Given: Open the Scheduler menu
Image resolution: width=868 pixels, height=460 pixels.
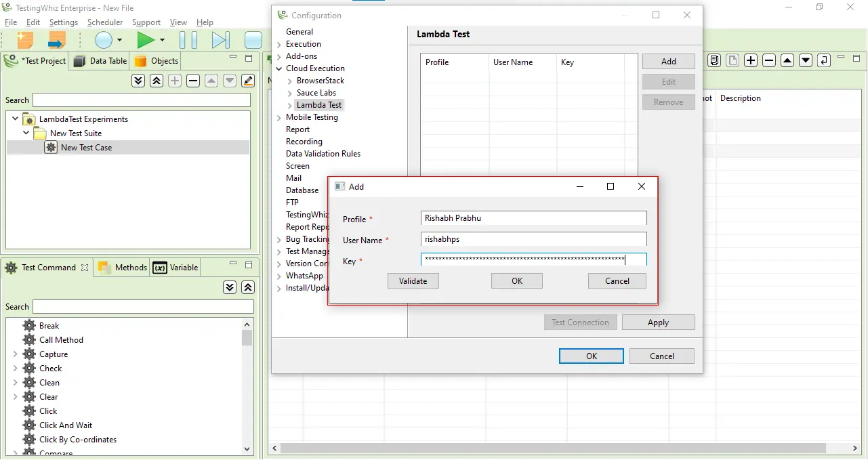Looking at the screenshot, I should 104,22.
